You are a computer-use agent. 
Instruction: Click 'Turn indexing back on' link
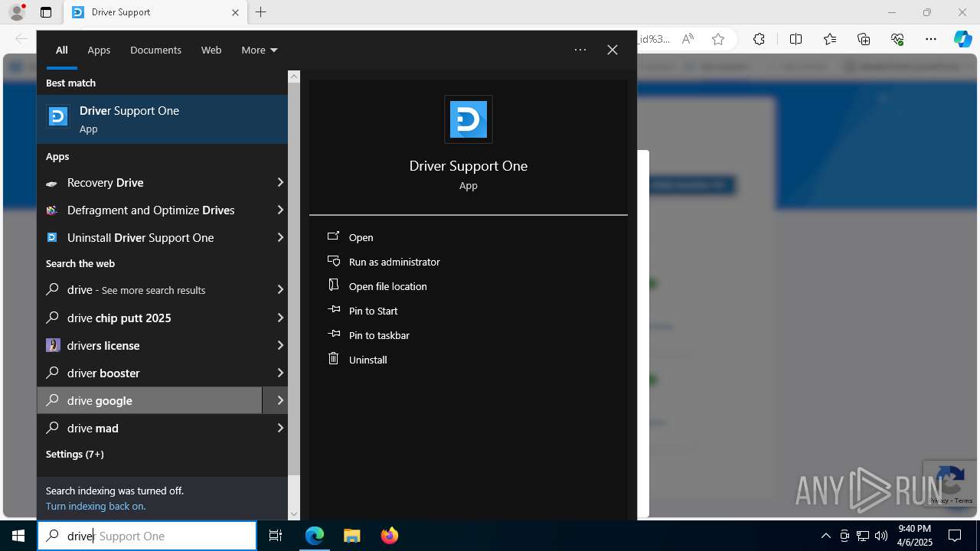tap(96, 506)
